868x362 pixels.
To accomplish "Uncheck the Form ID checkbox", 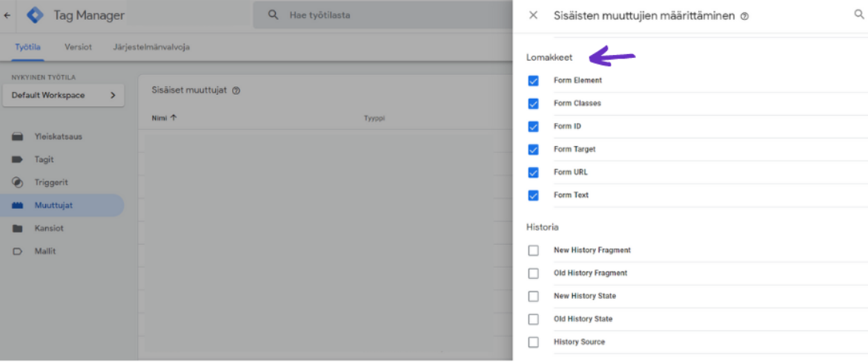I will click(533, 127).
